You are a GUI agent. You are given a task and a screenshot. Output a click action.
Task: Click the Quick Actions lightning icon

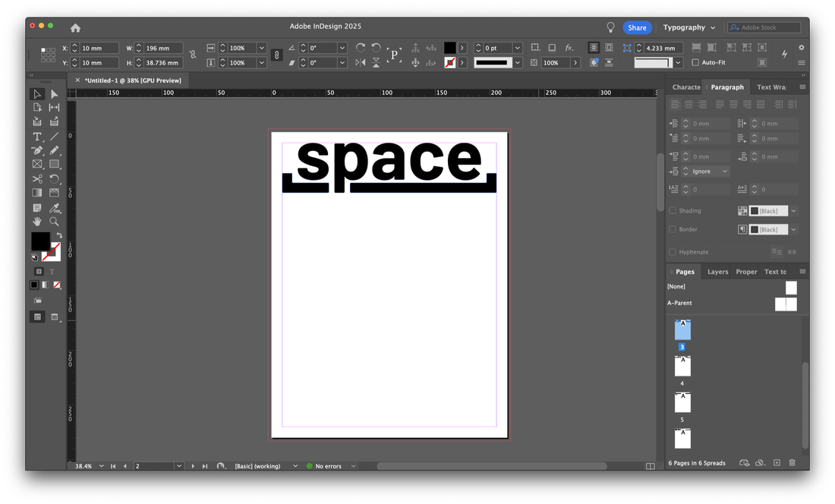pyautogui.click(x=784, y=54)
